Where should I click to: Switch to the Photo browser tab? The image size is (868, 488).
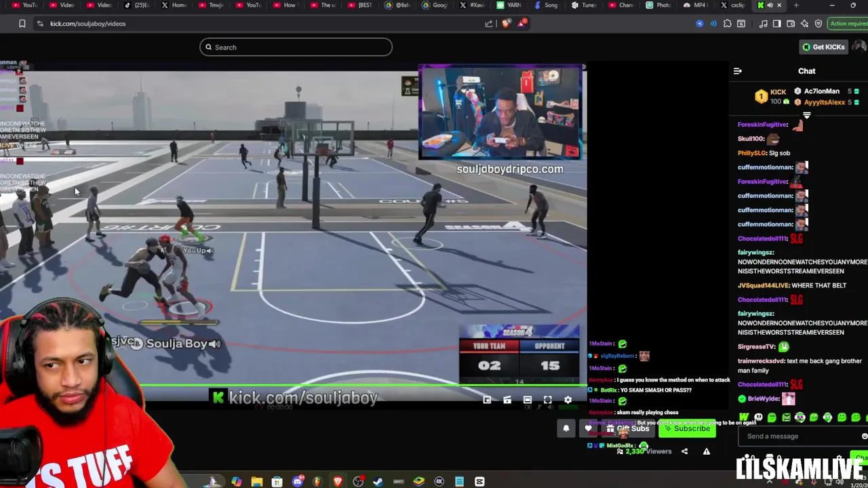657,5
